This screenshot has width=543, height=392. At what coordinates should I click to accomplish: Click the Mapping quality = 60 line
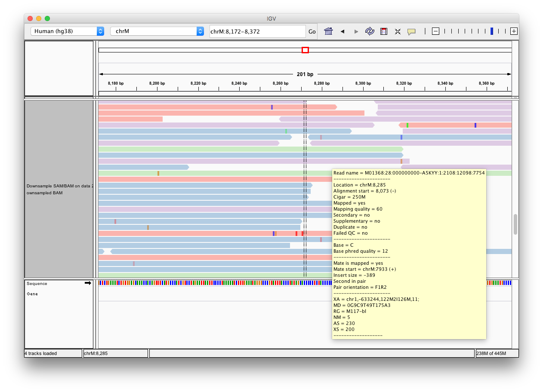[358, 209]
